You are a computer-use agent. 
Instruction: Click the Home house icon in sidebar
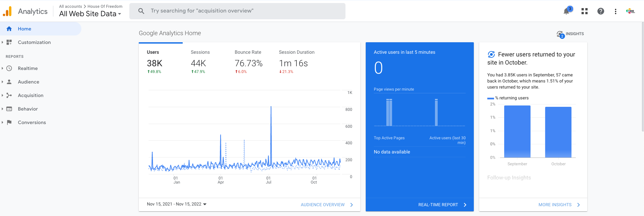(9, 29)
